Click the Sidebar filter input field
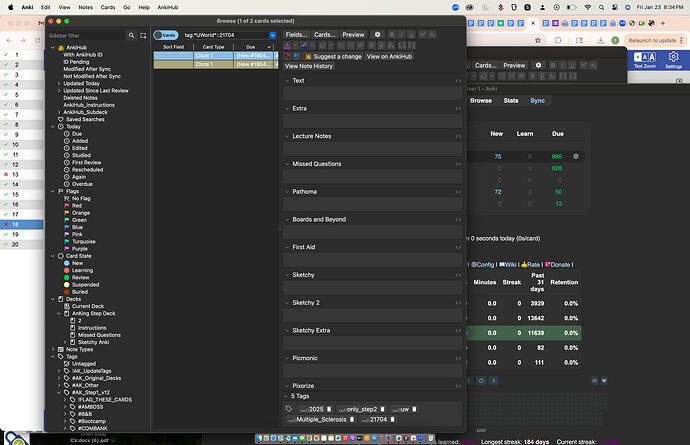The height and width of the screenshot is (445, 690). tap(86, 35)
